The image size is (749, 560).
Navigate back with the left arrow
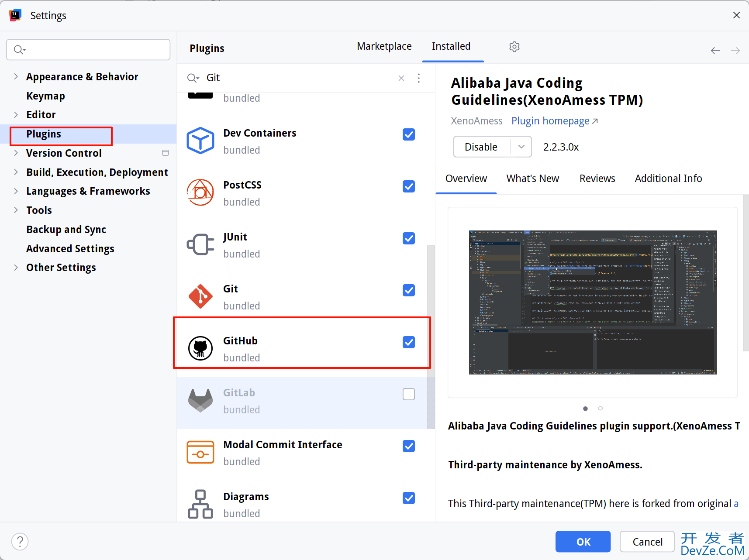pos(715,51)
